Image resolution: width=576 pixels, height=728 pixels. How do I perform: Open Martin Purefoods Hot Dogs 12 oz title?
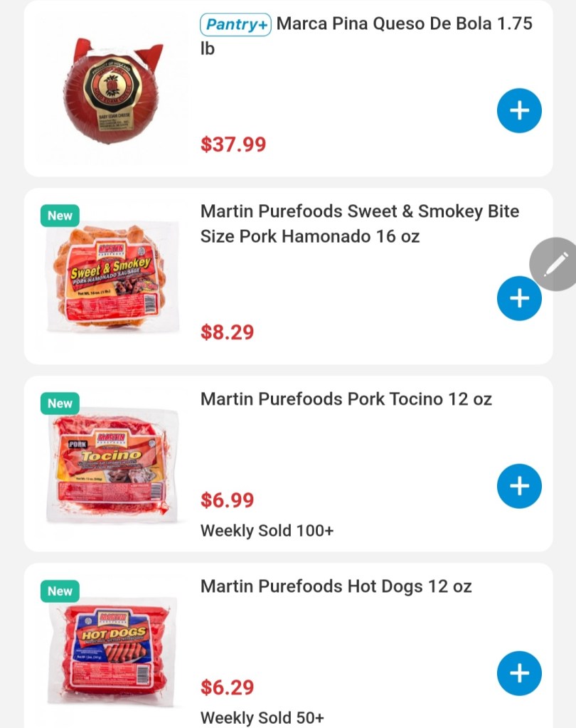336,586
